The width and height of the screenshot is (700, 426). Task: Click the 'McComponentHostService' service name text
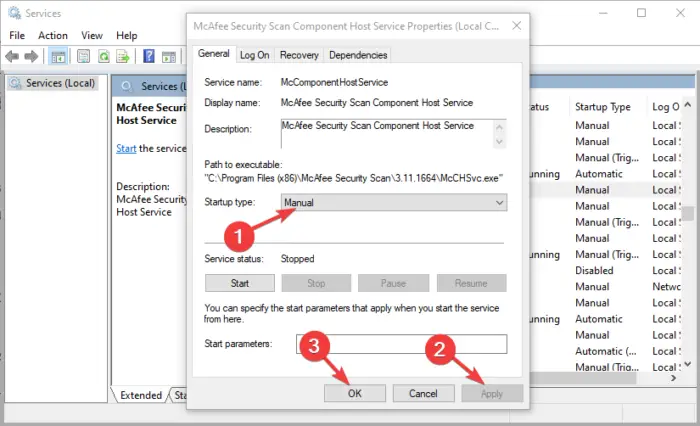point(334,82)
